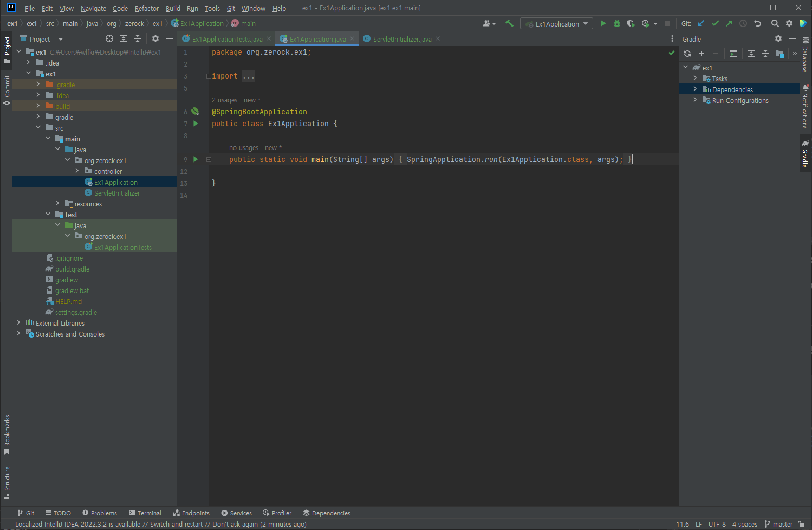Open IDE settings gear in top toolbar
The width and height of the screenshot is (812, 530).
[789, 23]
